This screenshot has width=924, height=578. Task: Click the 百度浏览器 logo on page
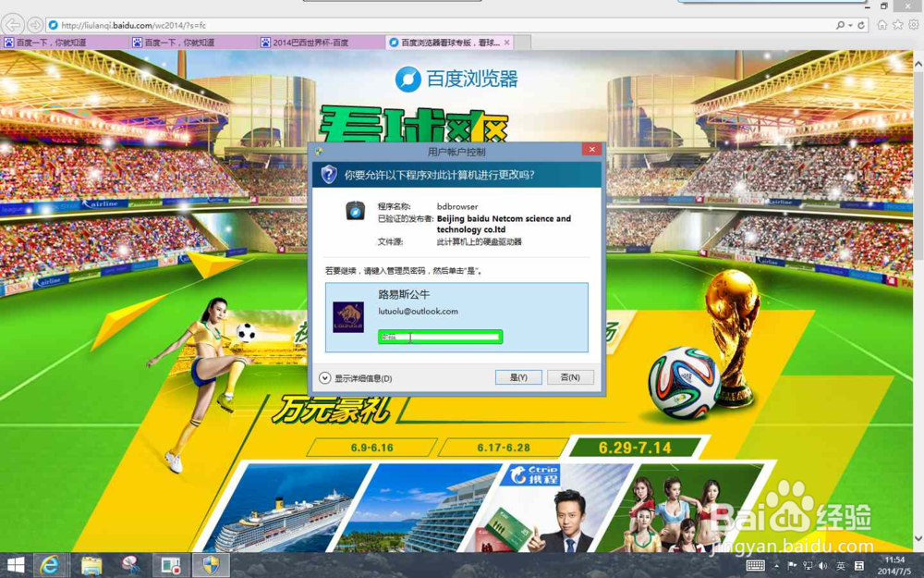pos(456,79)
